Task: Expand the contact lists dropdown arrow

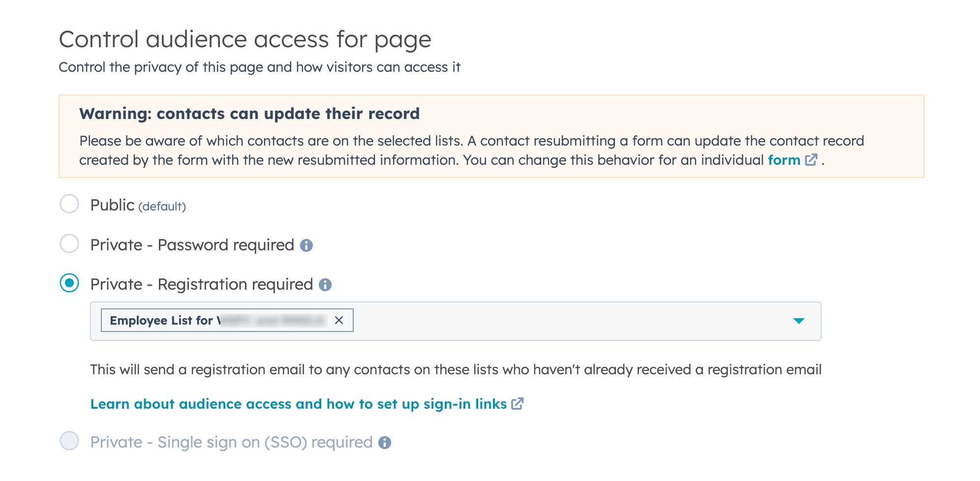Action: [x=798, y=321]
